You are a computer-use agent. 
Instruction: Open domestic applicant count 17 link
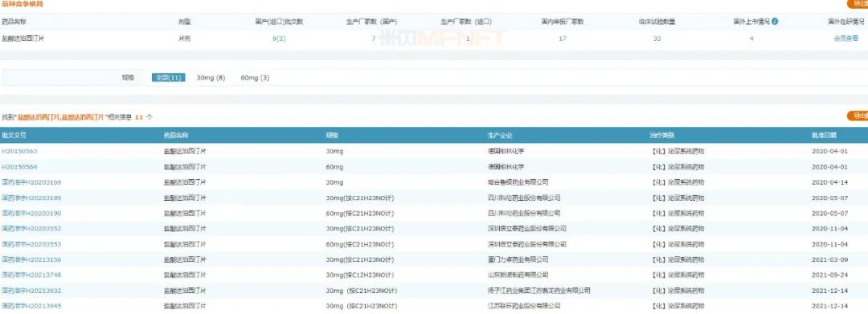tap(563, 39)
